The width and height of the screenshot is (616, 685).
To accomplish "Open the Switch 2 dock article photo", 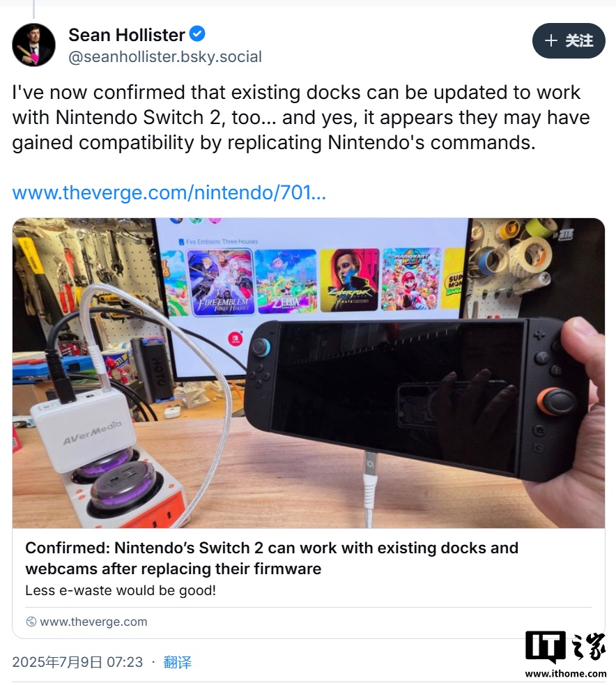I will (309, 373).
